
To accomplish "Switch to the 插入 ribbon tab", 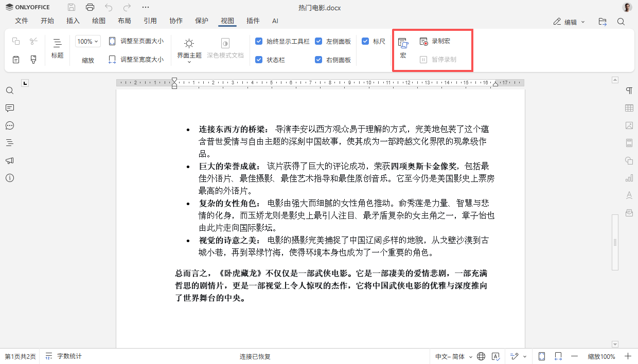I will pos(73,21).
